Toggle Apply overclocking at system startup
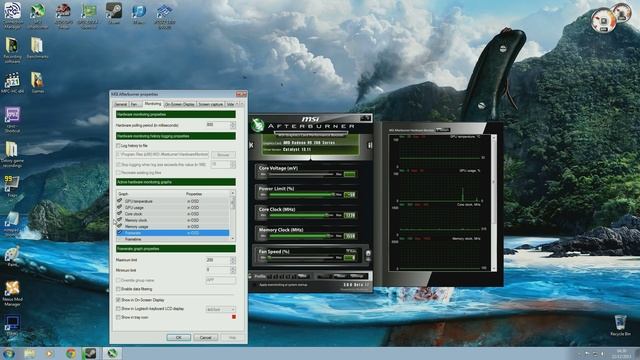Viewport: 640px width, 360px height. [x=256, y=284]
